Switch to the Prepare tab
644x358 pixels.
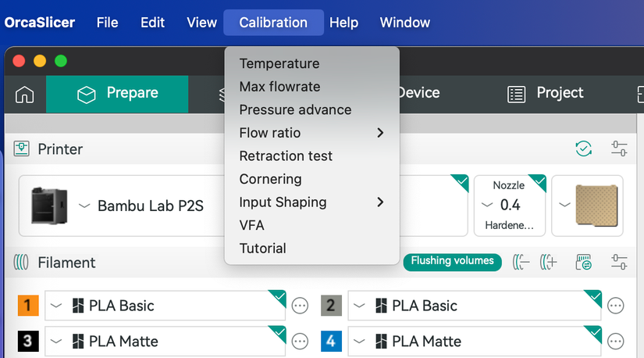point(117,95)
